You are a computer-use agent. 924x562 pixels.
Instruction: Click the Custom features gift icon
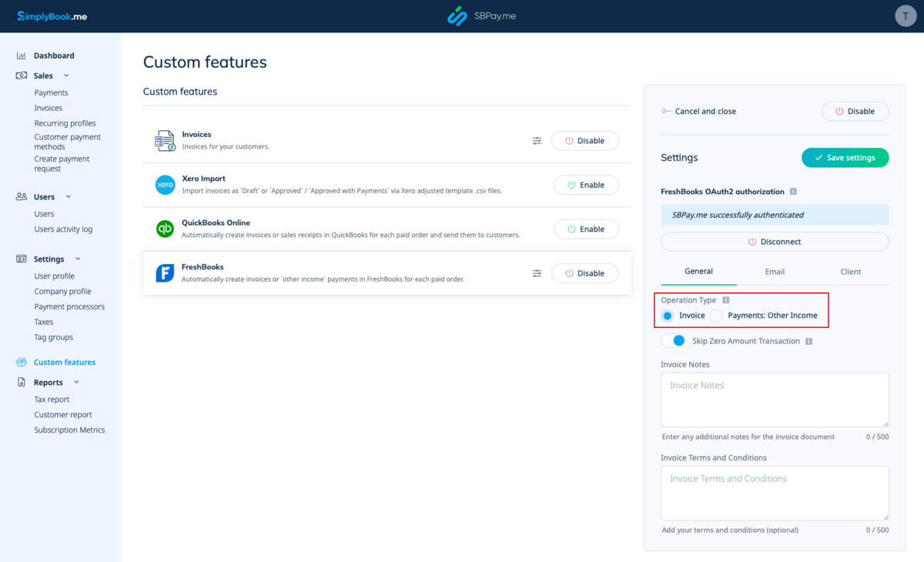pyautogui.click(x=22, y=363)
